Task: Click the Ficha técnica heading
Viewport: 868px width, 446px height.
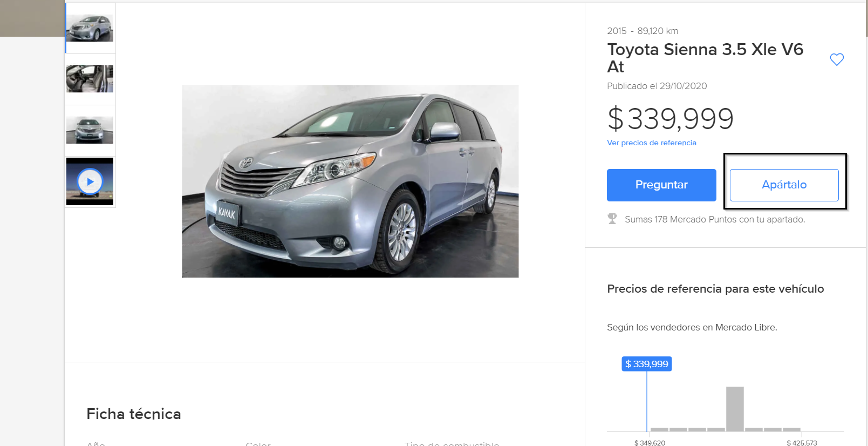Action: point(134,414)
